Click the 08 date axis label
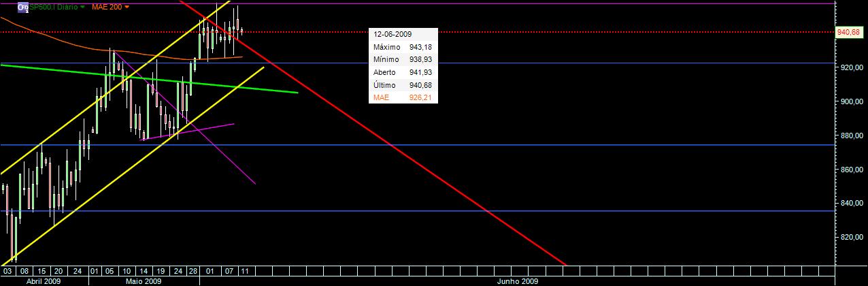 pyautogui.click(x=24, y=270)
